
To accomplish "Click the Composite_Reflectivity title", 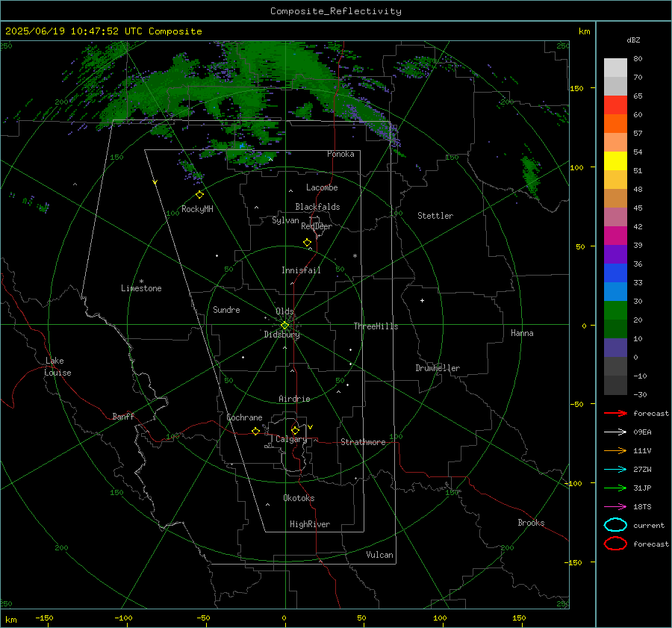I will pos(336,11).
